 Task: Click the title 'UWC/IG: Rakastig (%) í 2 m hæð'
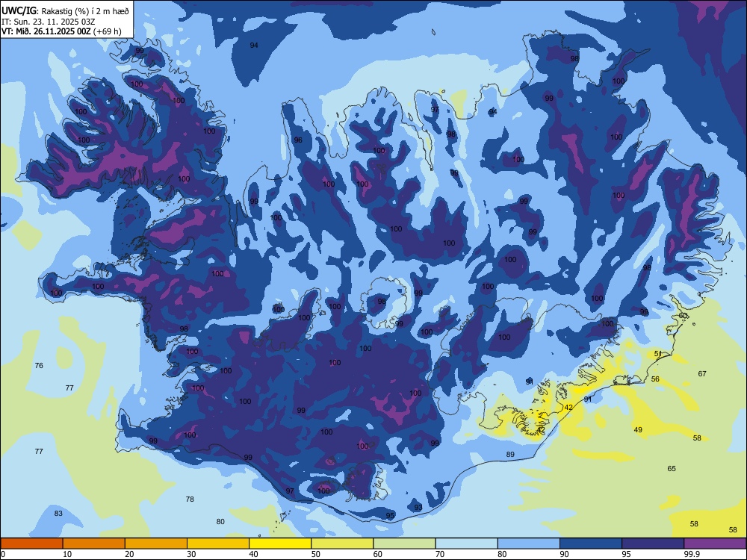[x=65, y=10]
